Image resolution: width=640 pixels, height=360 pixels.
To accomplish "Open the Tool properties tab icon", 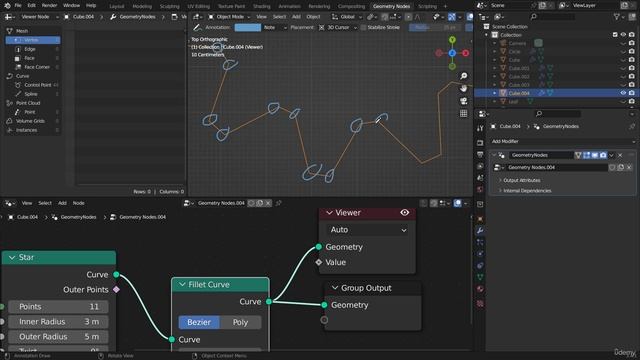I will coord(480,128).
